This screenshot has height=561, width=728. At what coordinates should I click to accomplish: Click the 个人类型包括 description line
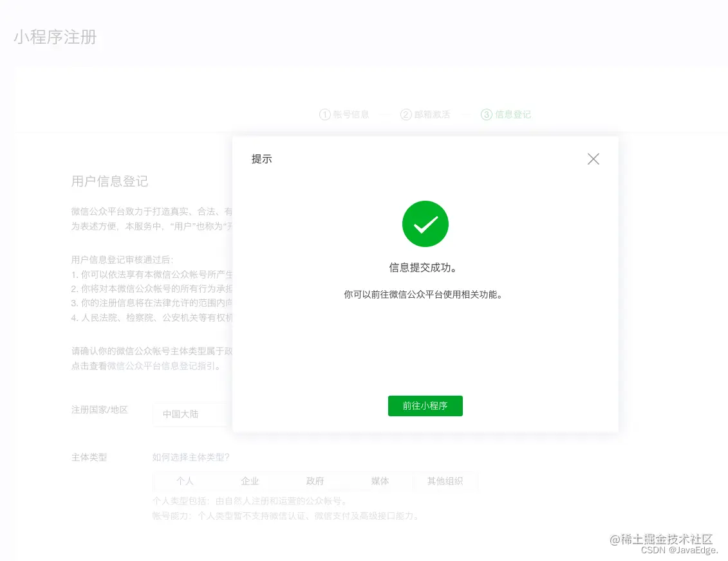pos(250,501)
